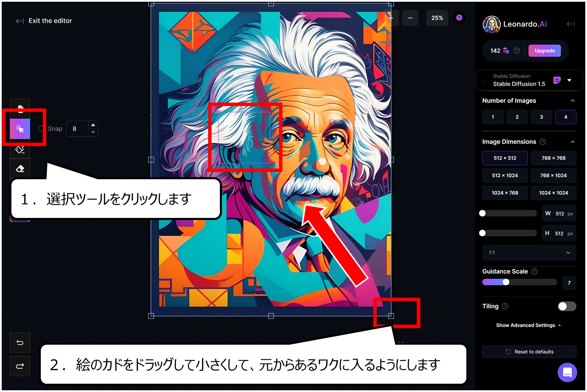Open Tiling help tooltip
587x392 pixels.
point(505,306)
